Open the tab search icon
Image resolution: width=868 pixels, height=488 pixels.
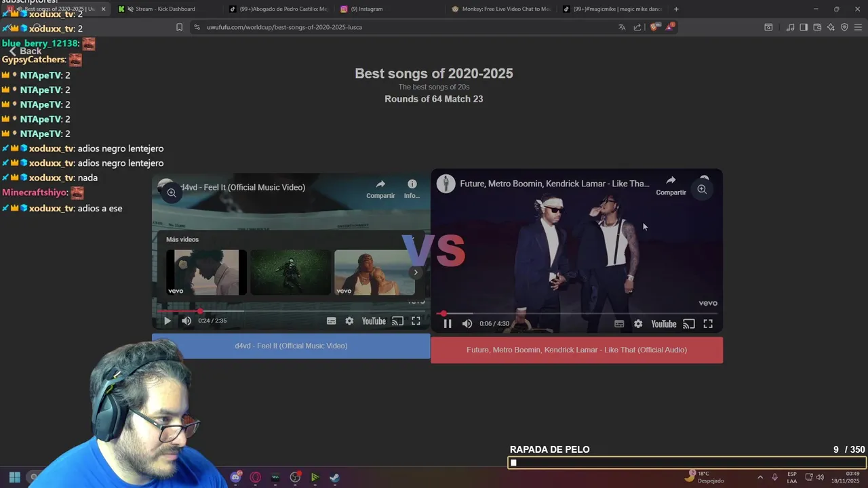[x=768, y=27]
